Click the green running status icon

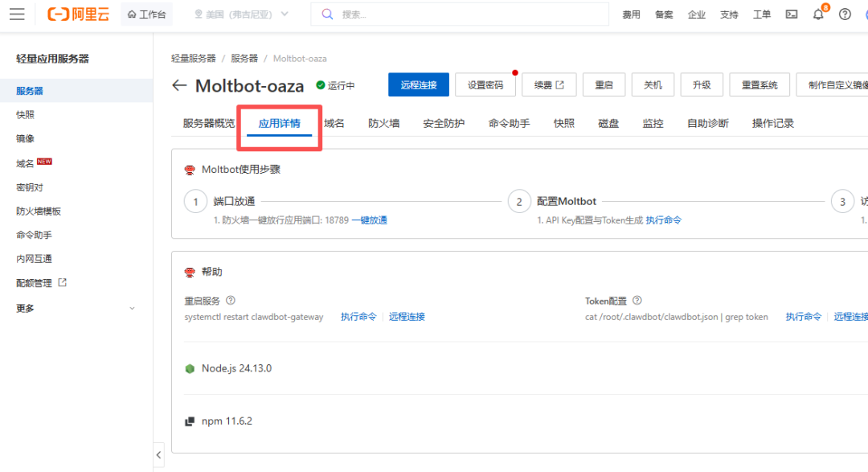point(321,85)
